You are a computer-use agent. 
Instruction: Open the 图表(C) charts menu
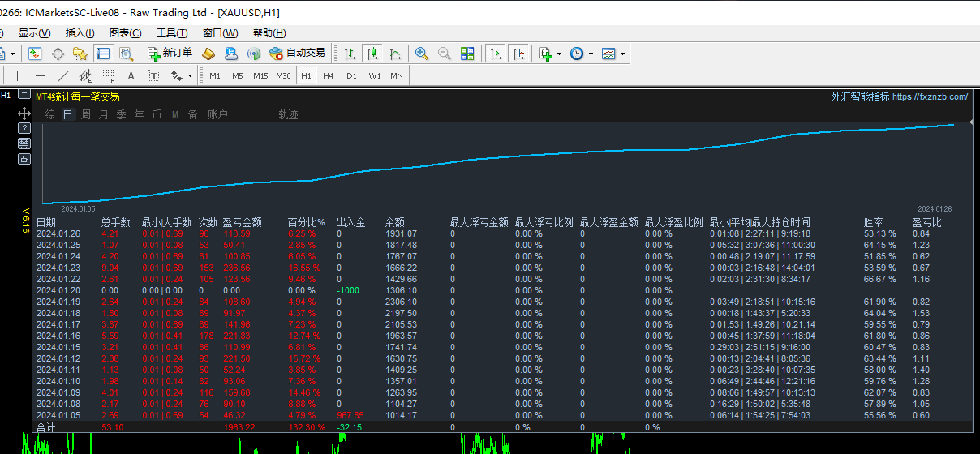(x=125, y=33)
